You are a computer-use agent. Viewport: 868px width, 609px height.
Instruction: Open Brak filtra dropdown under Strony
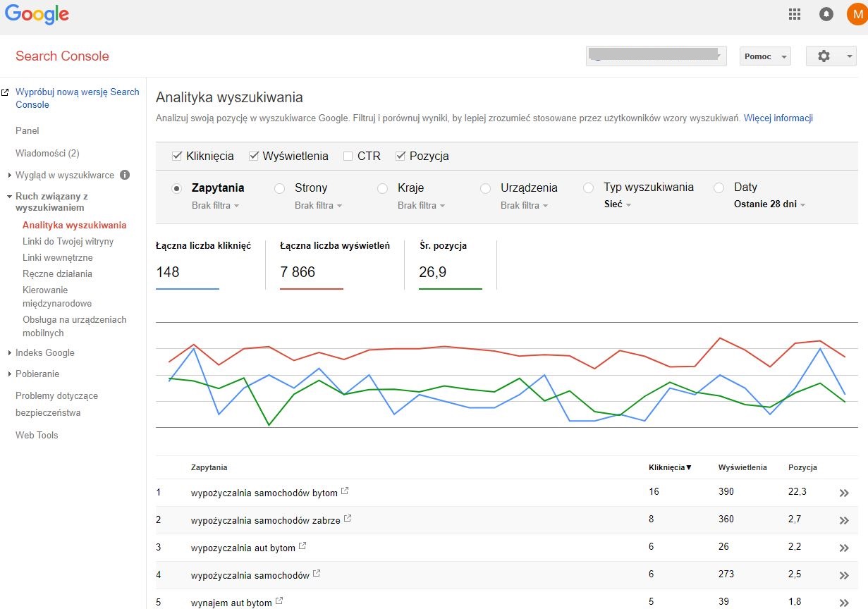(318, 206)
